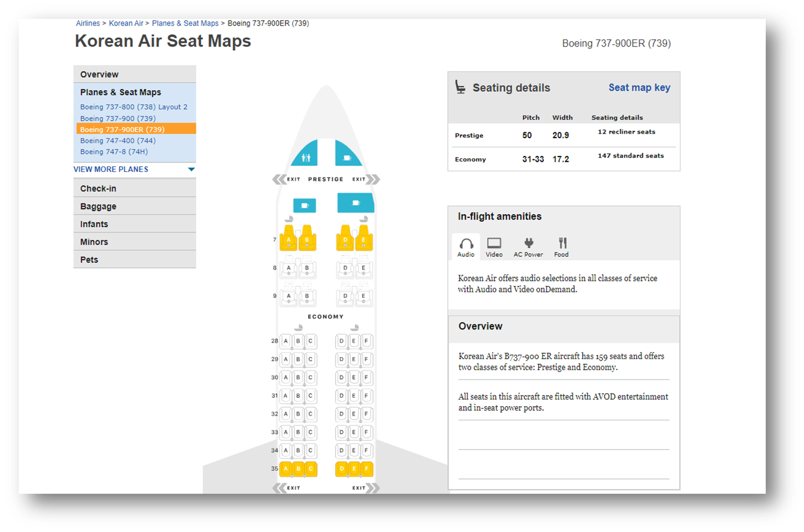Open the Infants sidebar section
This screenshot has height=532, width=804.
click(135, 224)
